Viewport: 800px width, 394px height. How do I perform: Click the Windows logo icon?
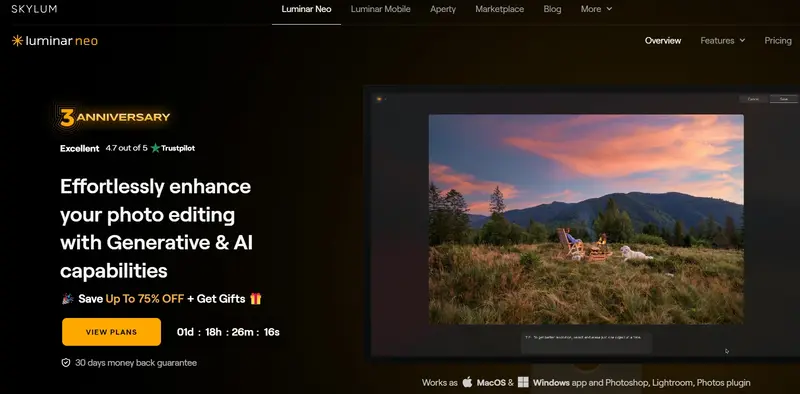(523, 382)
